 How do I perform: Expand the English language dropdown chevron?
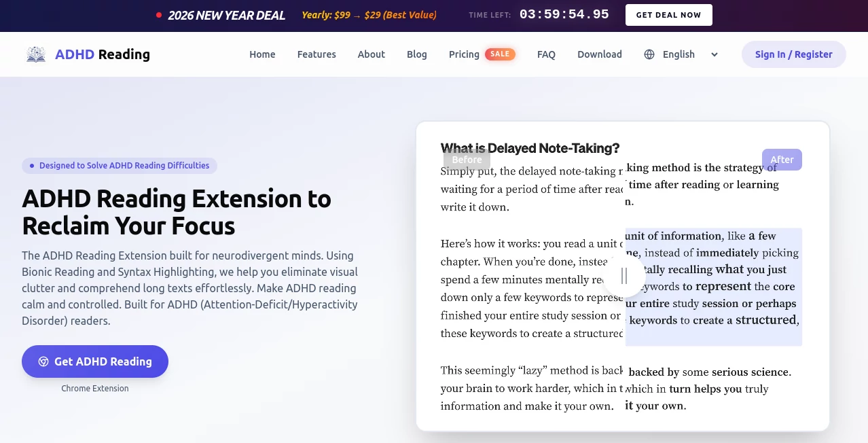click(715, 54)
